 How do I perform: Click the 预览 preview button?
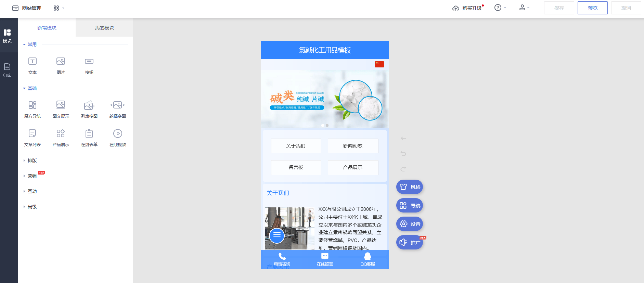coord(592,8)
